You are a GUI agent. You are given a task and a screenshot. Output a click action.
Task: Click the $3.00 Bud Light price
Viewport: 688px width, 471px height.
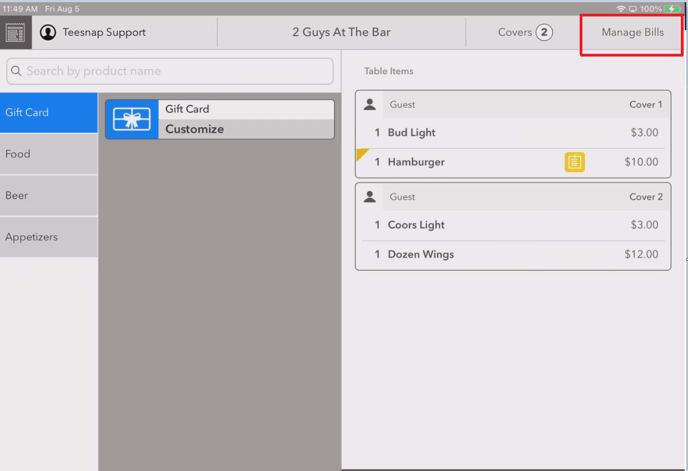pyautogui.click(x=644, y=133)
